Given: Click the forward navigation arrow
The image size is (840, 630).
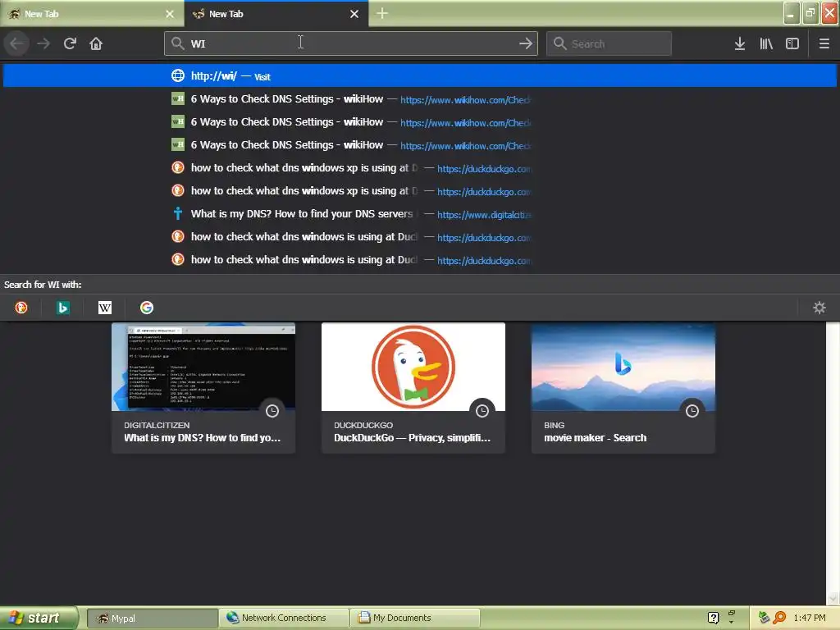Looking at the screenshot, I should [43, 43].
